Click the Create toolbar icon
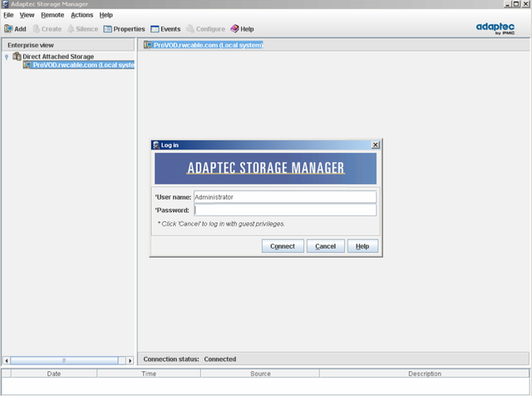532x396 pixels. click(x=36, y=29)
